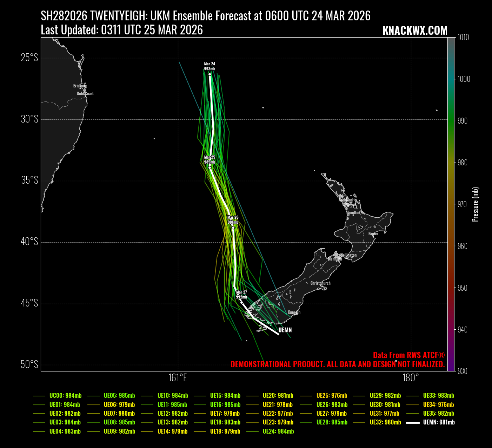The width and height of the screenshot is (492, 448).
Task: Open the KNACKWX.COM website link
Action: click(415, 31)
